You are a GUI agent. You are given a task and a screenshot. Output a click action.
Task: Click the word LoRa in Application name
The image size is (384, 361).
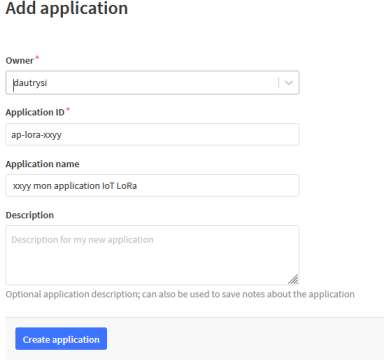pos(127,186)
